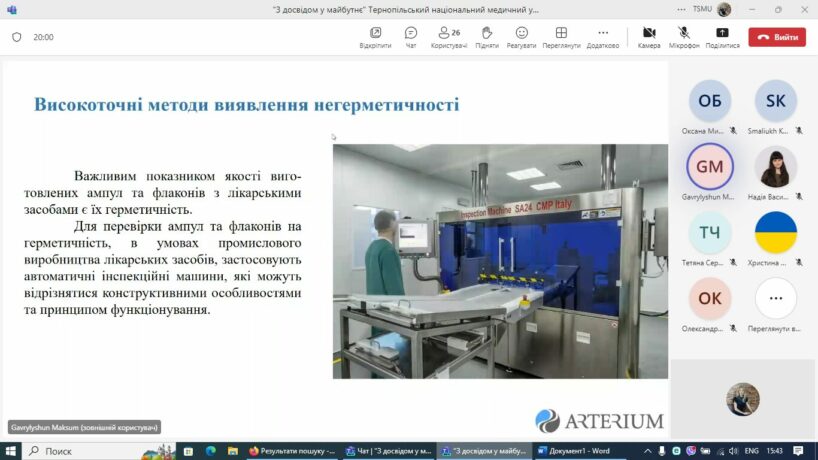Turn on the camera
Viewport: 818px width, 460px height.
pyautogui.click(x=649, y=37)
